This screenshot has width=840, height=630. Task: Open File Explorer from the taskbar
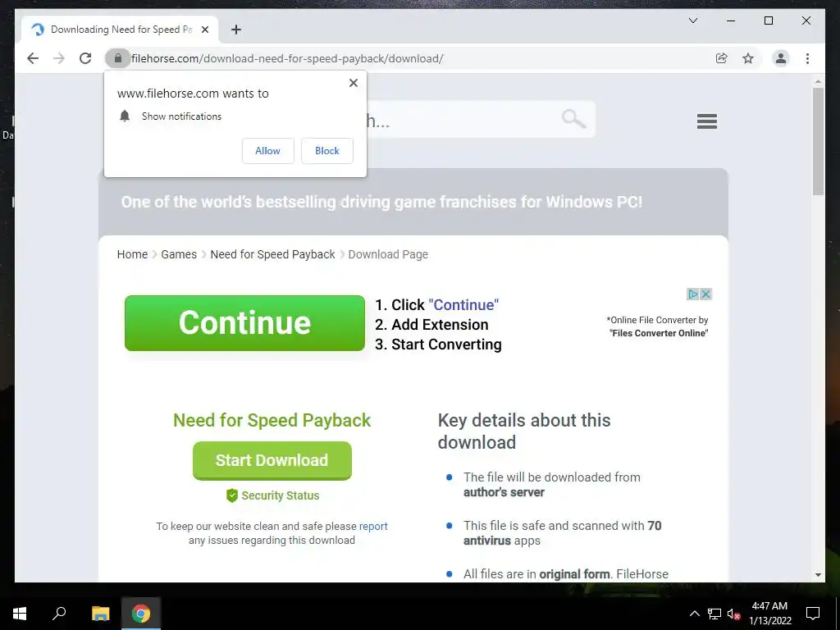(x=100, y=614)
